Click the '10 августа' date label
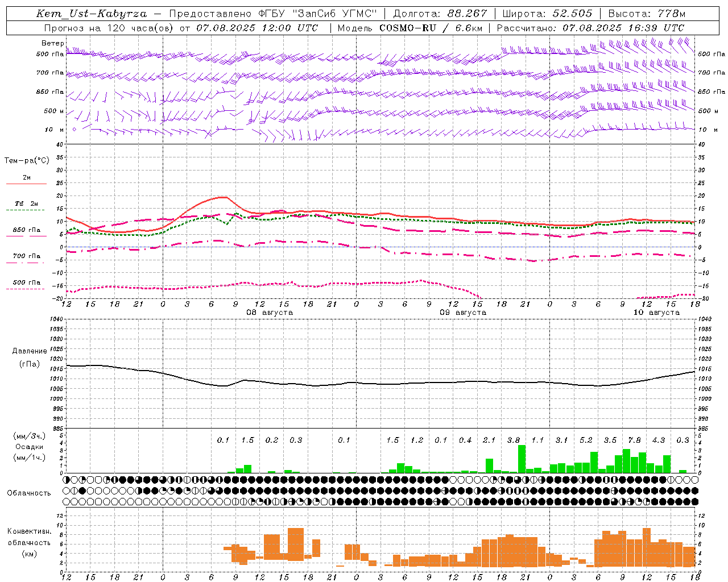Image resolution: width=728 pixels, height=582 pixels. [x=656, y=313]
